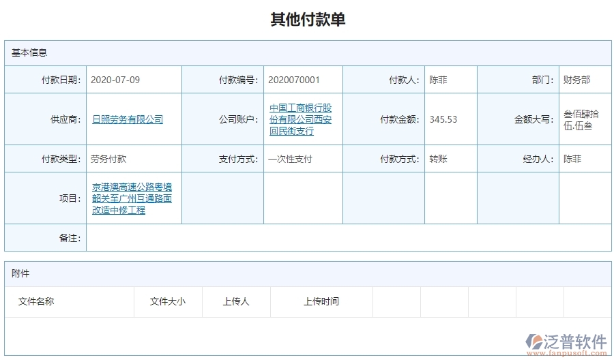Click the payment type 劳务付款

click(108, 159)
